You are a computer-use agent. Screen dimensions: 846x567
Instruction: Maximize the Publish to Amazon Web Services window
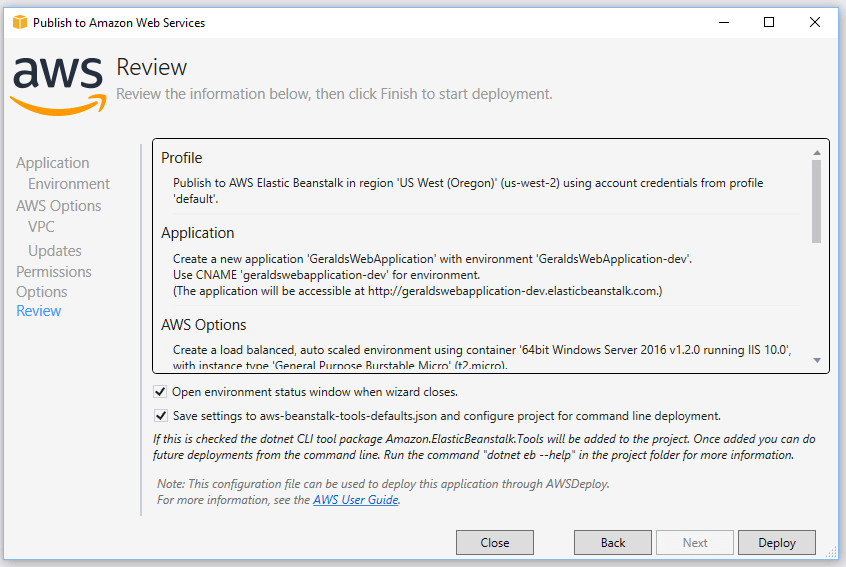tap(769, 22)
